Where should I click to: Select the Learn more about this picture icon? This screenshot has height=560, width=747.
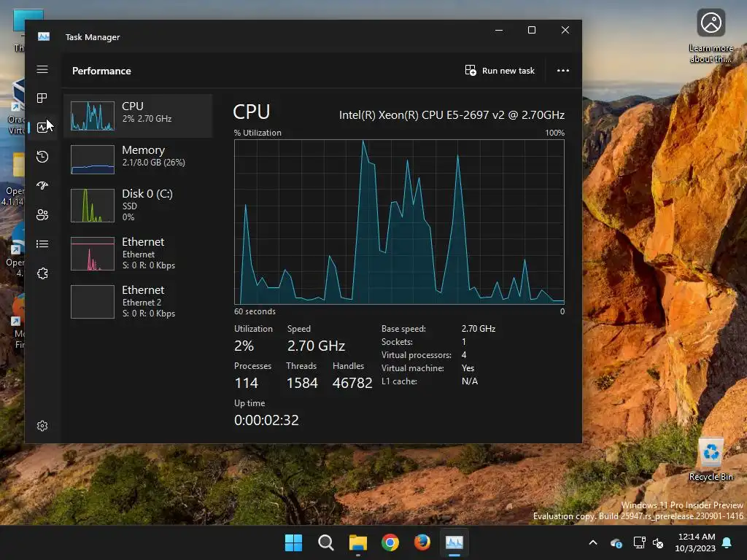click(711, 36)
